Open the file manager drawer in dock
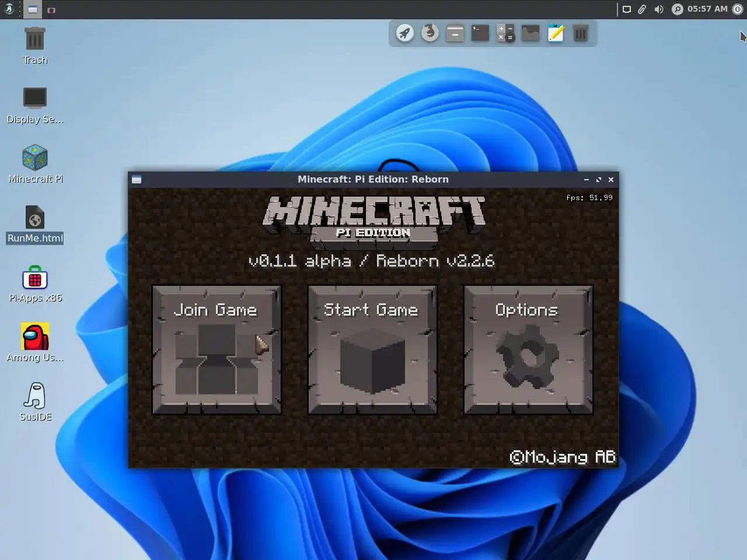The width and height of the screenshot is (747, 560). coord(455,33)
